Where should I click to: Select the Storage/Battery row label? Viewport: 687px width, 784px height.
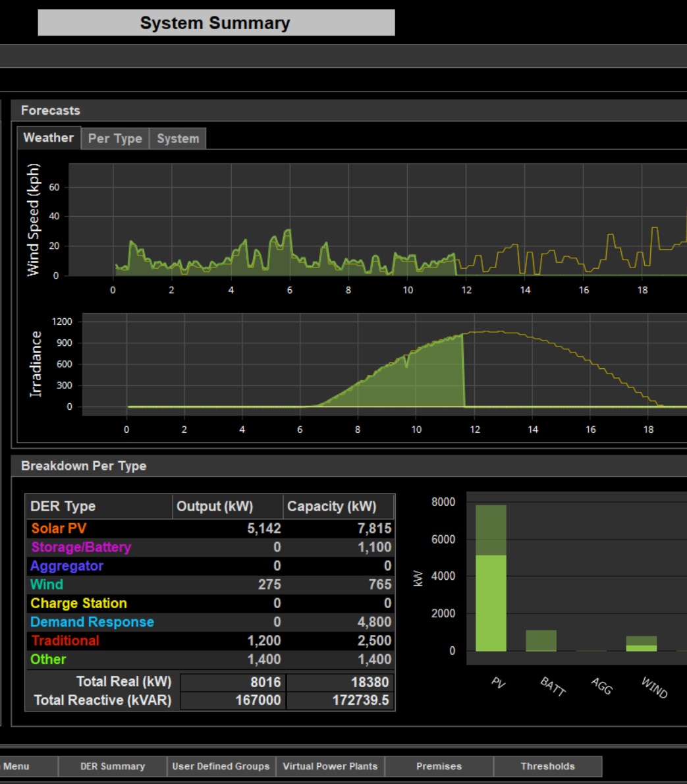[x=81, y=547]
